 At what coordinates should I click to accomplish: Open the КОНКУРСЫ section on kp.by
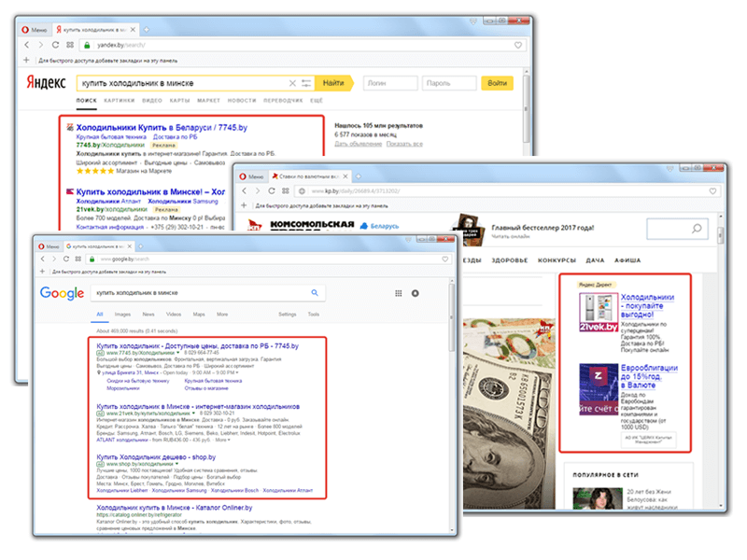(x=557, y=260)
